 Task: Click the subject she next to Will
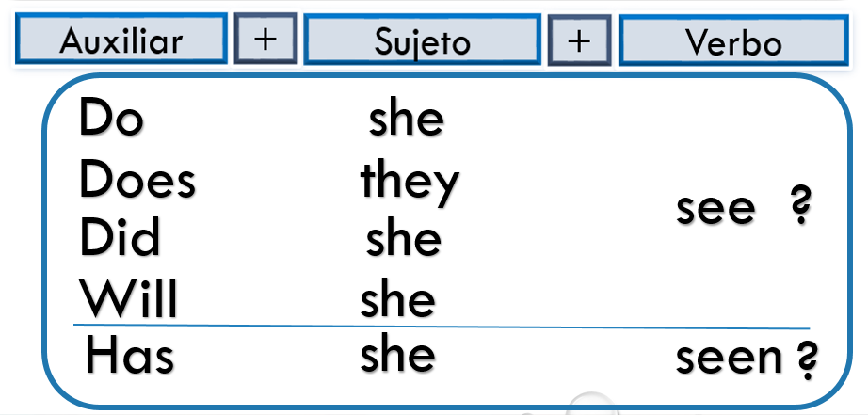coord(398,299)
